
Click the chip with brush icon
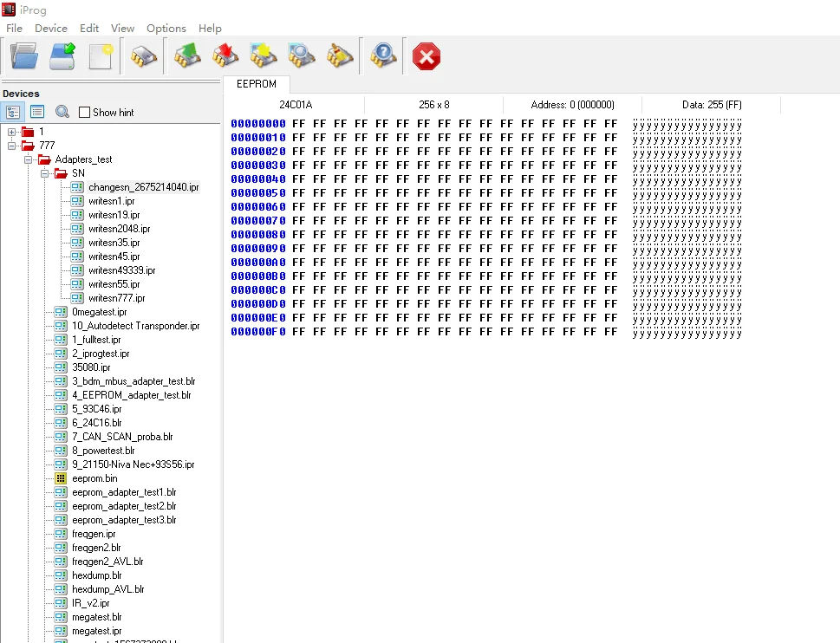point(340,56)
